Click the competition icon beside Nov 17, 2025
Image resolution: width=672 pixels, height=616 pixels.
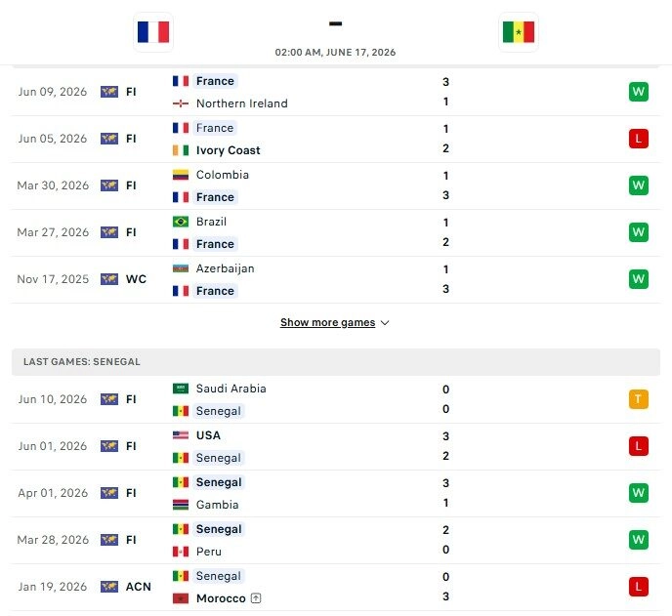pyautogui.click(x=109, y=279)
